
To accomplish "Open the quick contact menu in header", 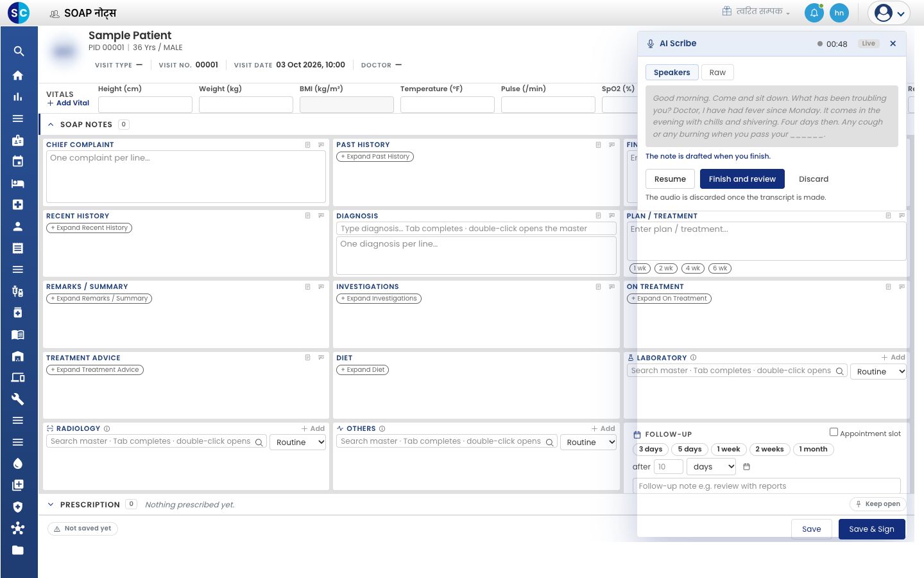I will pos(756,12).
